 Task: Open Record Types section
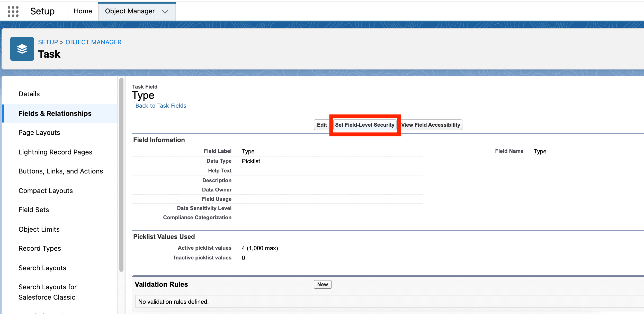[40, 248]
